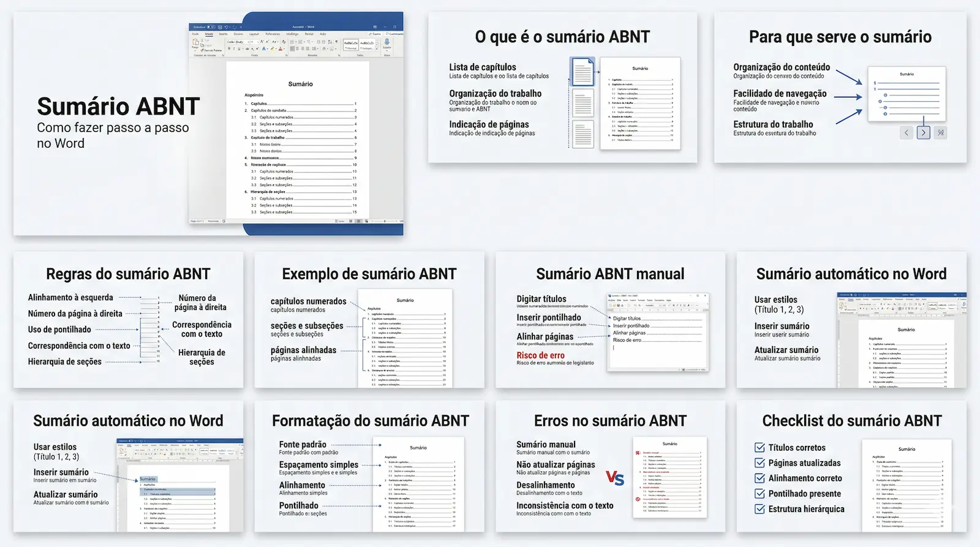Select the highlighted first page icon in O que é slide
This screenshot has height=547, width=980.
click(582, 72)
